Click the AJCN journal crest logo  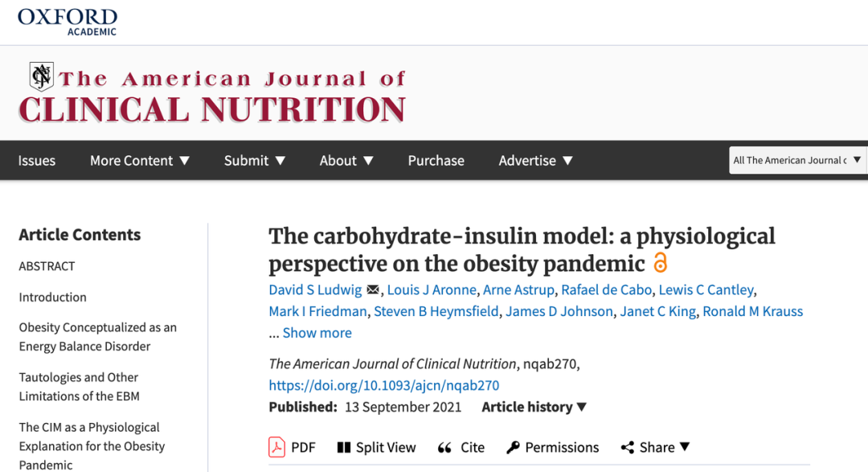(x=42, y=76)
